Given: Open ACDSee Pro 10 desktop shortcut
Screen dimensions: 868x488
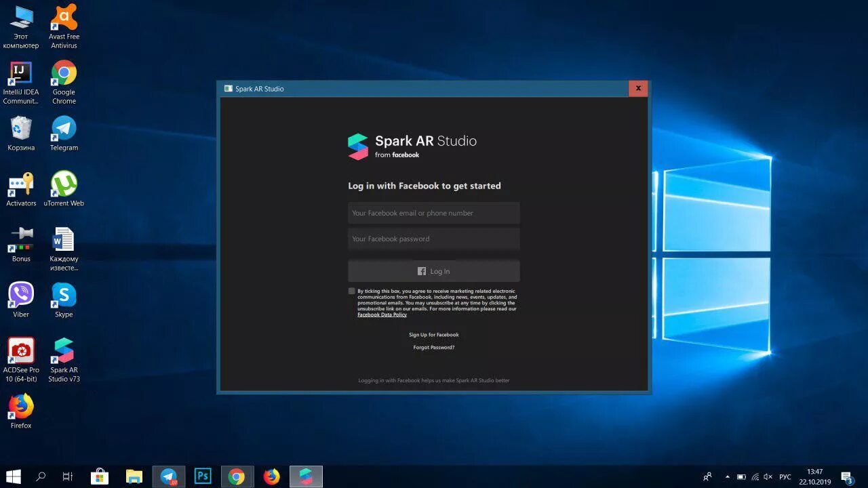Looking at the screenshot, I should click(21, 361).
